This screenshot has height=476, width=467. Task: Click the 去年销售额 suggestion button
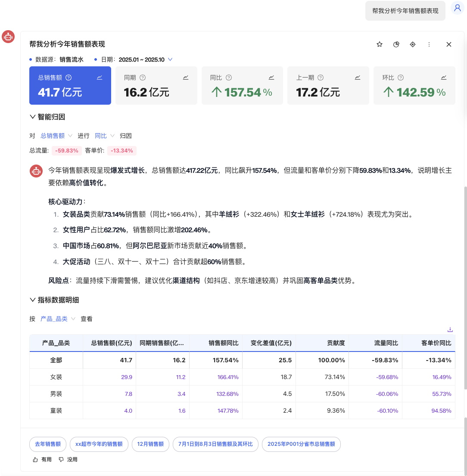coord(48,444)
